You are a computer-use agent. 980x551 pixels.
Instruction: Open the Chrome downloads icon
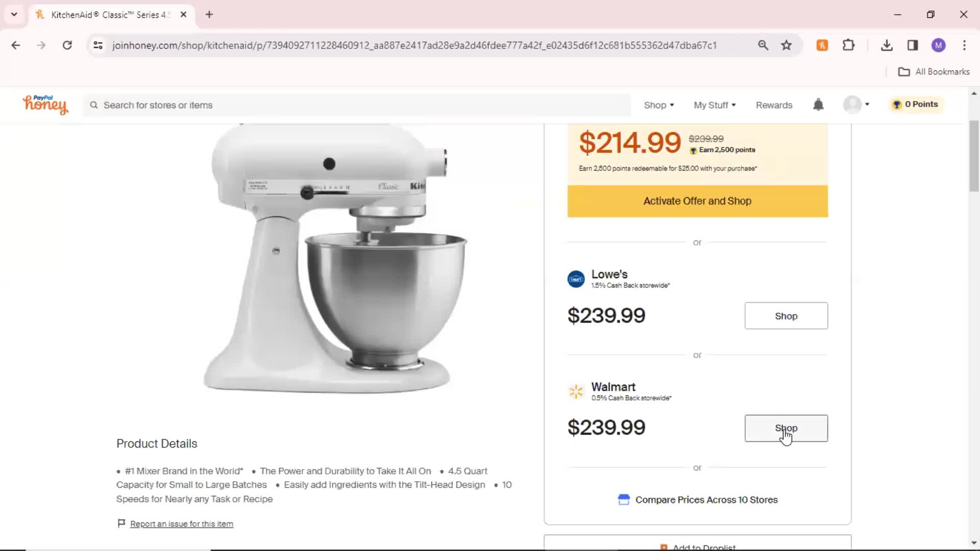887,45
